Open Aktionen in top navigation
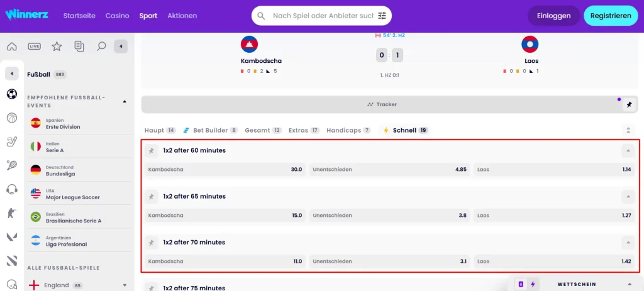This screenshot has height=291, width=644. click(182, 16)
